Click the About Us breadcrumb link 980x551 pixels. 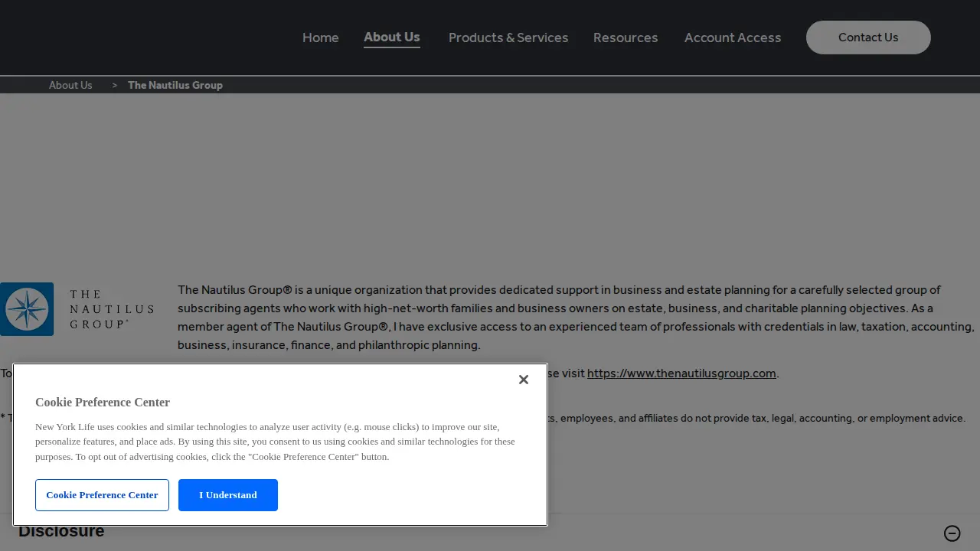click(70, 85)
